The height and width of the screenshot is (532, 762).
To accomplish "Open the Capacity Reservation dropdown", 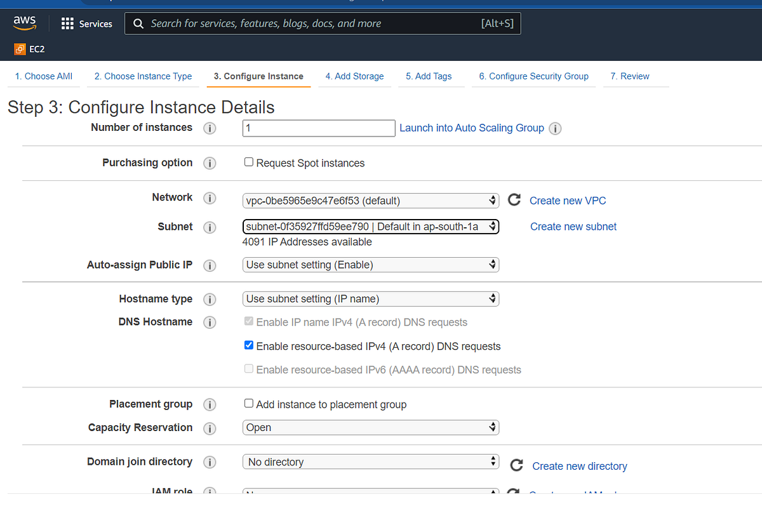I will coord(370,427).
